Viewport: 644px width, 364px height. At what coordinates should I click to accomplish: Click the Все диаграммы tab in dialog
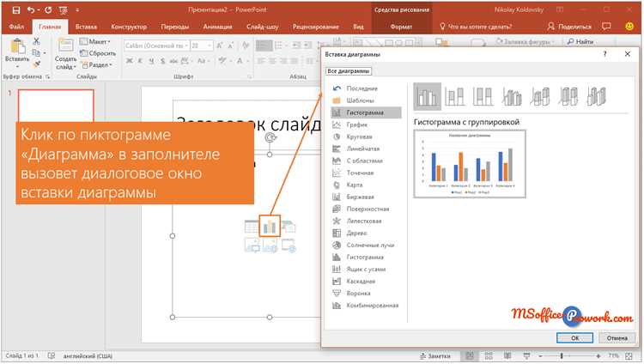tap(349, 71)
